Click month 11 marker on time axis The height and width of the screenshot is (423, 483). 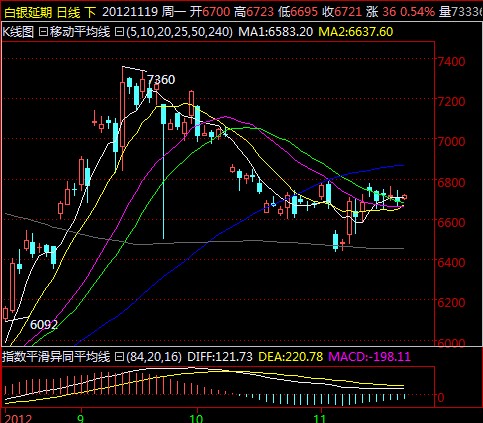[x=320, y=418]
